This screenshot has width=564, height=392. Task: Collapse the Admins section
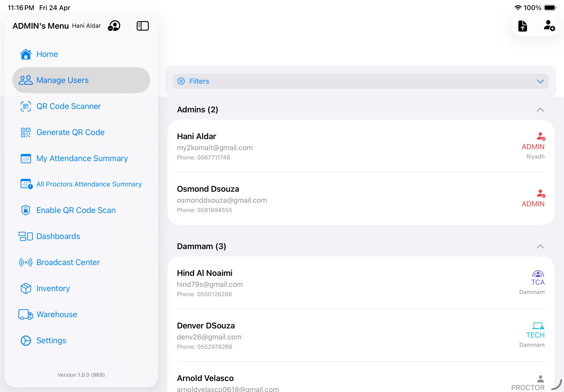(540, 110)
